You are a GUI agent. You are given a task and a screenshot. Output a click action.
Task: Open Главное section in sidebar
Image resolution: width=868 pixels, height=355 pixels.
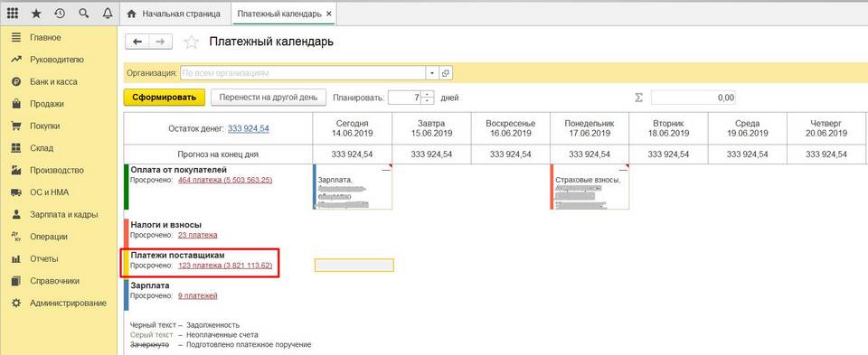[x=45, y=38]
